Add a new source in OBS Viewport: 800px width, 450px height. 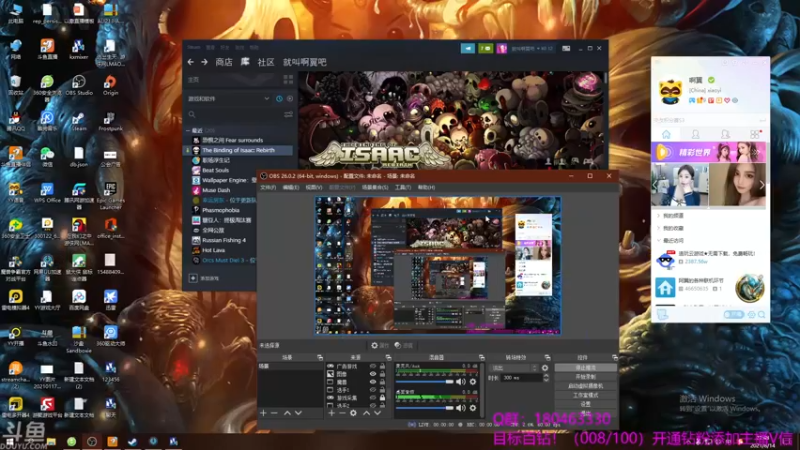(332, 413)
